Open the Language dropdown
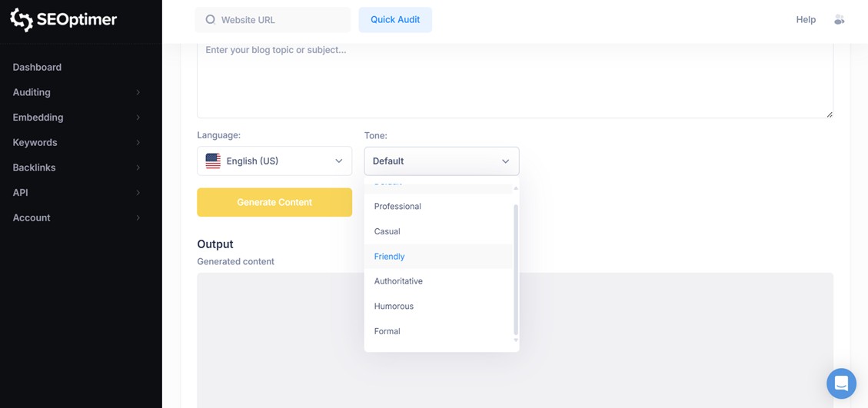 click(x=274, y=161)
